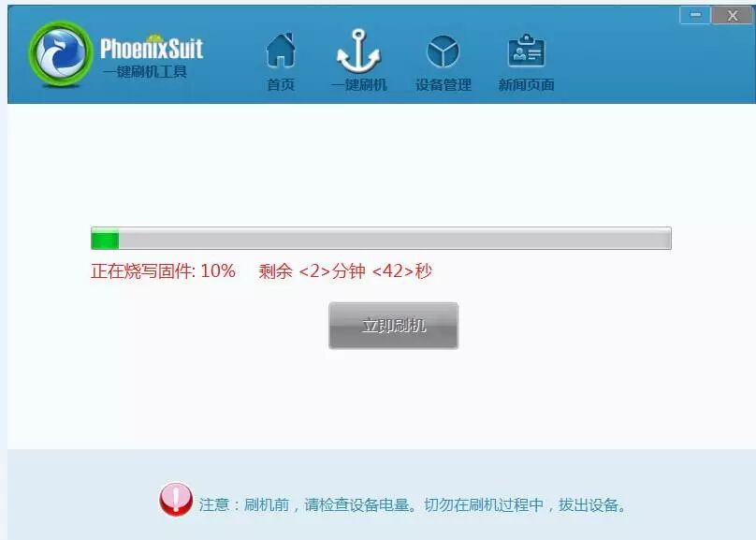Image resolution: width=756 pixels, height=540 pixels.
Task: Open device management via the cube icon
Action: coord(443,51)
